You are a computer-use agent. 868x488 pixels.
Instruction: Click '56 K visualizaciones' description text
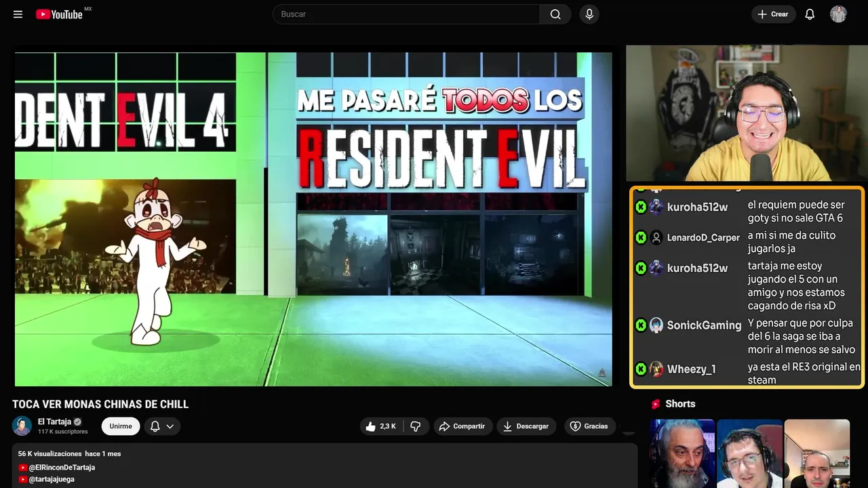(x=50, y=453)
